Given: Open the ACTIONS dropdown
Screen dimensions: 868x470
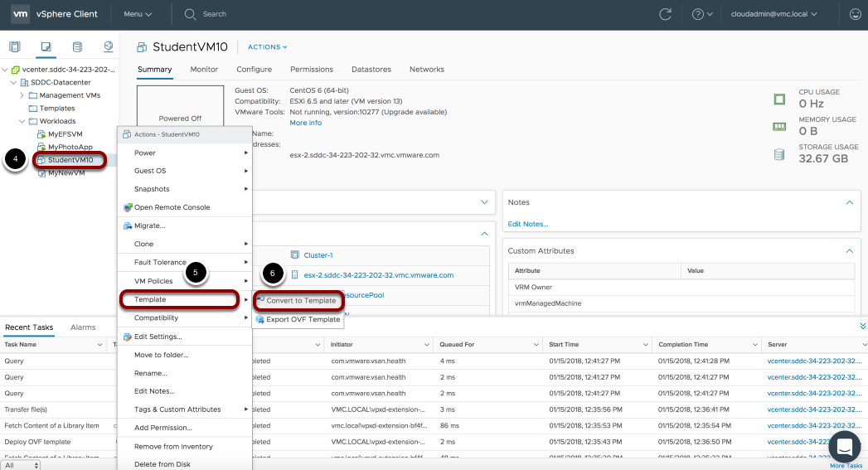Looking at the screenshot, I should pyautogui.click(x=268, y=47).
